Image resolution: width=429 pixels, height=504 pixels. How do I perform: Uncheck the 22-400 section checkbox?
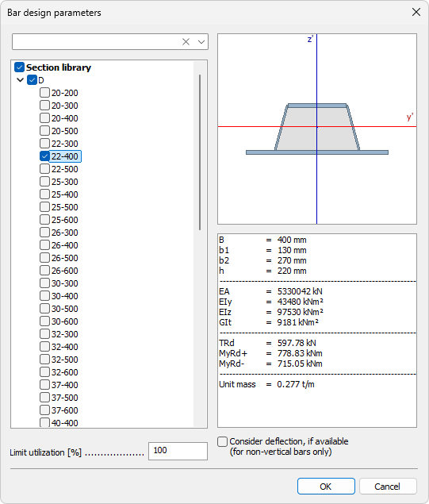pyautogui.click(x=44, y=156)
